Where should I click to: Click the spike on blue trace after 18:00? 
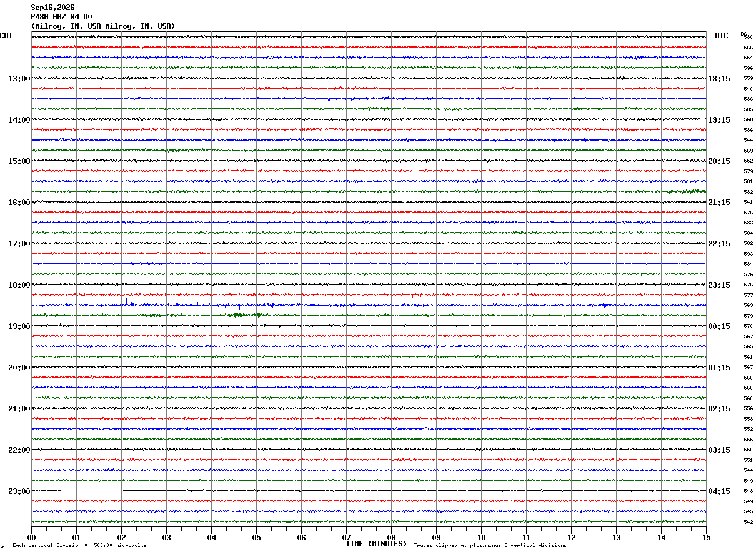pos(127,301)
